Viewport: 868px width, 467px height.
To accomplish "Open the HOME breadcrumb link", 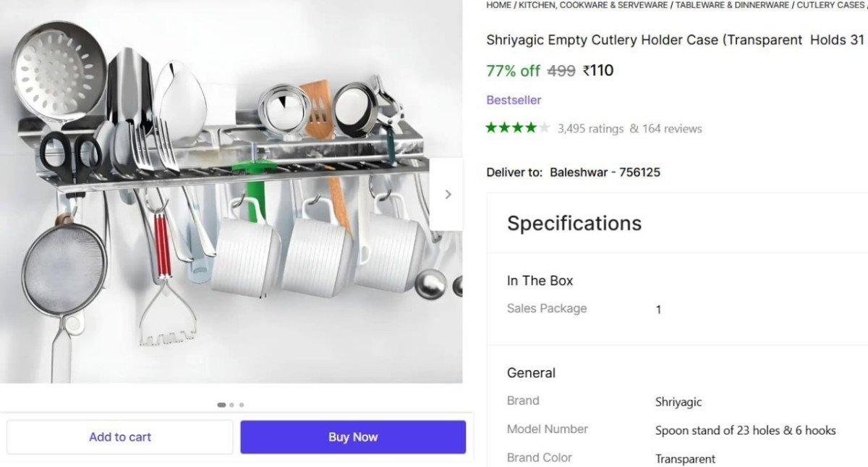I will coord(498,5).
